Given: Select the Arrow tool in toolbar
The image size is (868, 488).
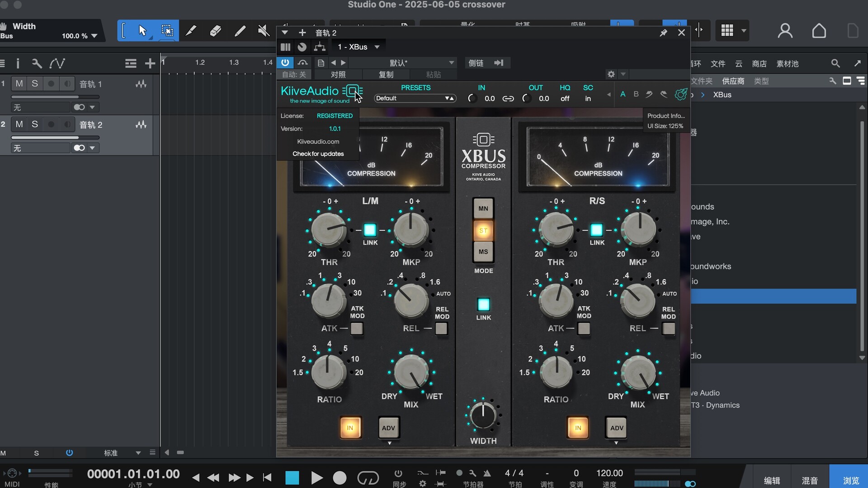Looking at the screenshot, I should (x=142, y=31).
